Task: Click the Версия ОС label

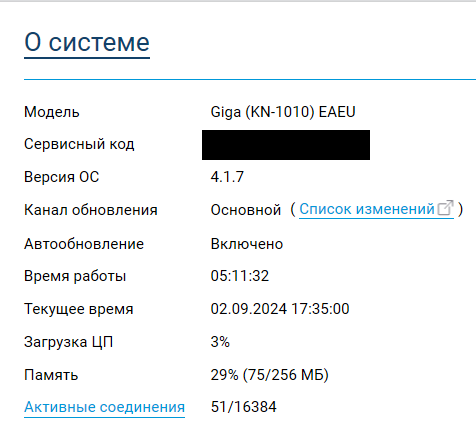Action: pos(62,177)
